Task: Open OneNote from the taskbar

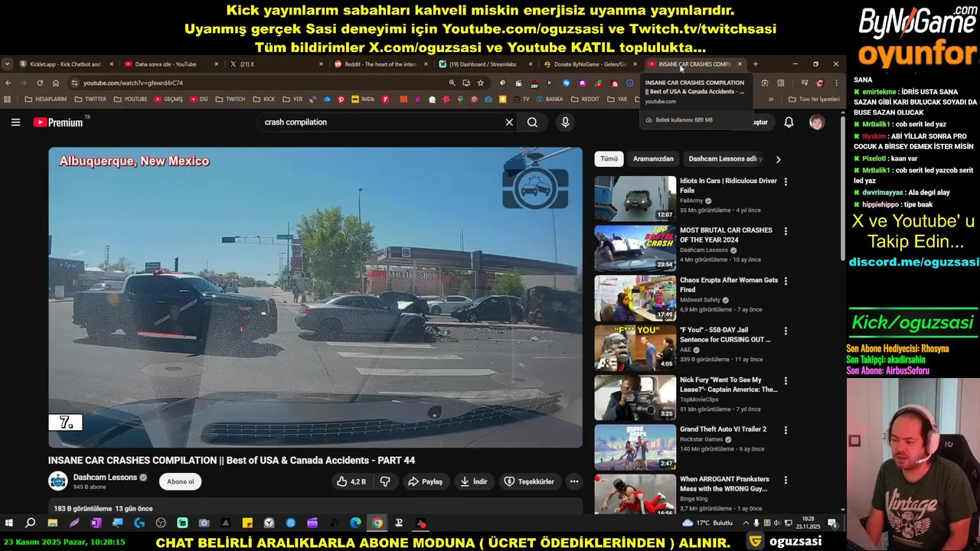Action: pyautogui.click(x=96, y=523)
